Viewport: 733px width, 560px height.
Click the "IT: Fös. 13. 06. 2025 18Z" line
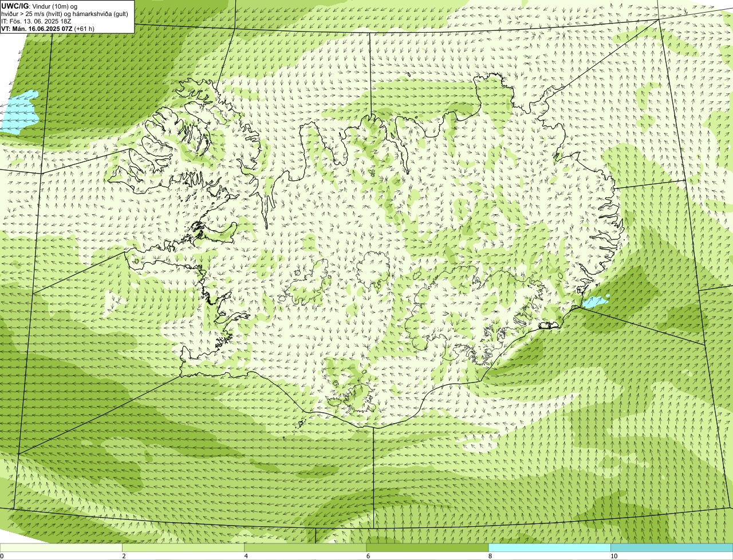[36, 21]
